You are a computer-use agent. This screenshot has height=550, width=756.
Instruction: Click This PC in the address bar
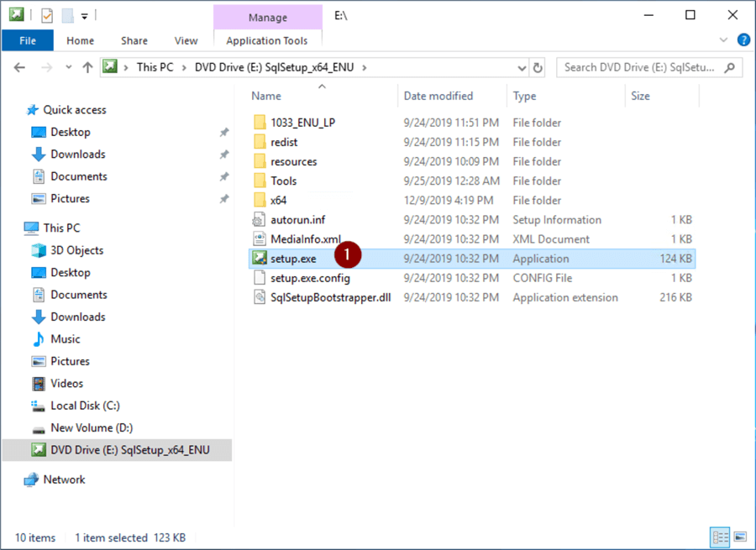pos(155,67)
